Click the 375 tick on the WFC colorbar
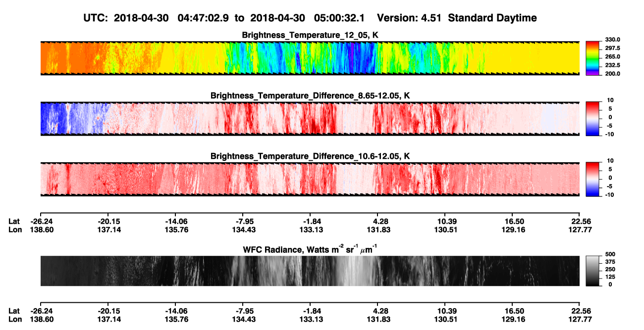 (x=611, y=262)
